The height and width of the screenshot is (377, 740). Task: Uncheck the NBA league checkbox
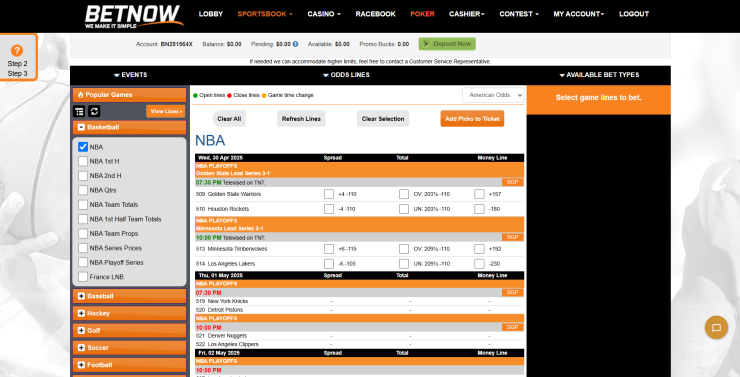tap(83, 147)
